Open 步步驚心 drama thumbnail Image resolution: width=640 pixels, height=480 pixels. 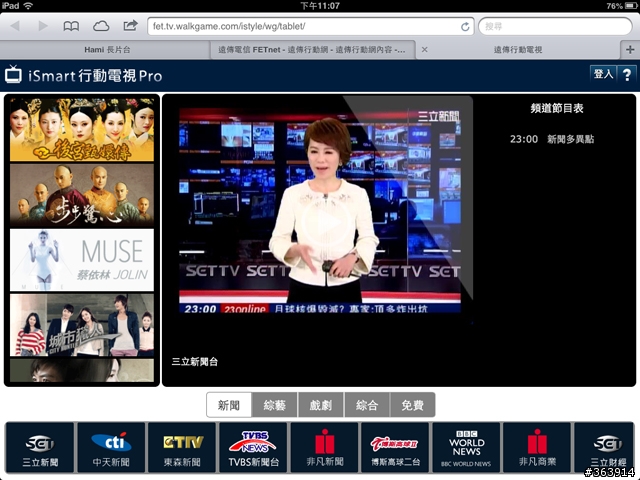tap(82, 195)
